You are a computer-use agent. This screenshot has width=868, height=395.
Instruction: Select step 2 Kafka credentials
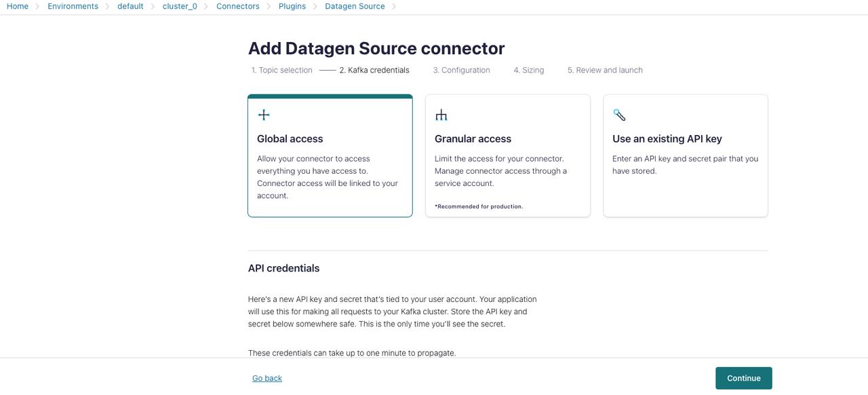coord(374,70)
